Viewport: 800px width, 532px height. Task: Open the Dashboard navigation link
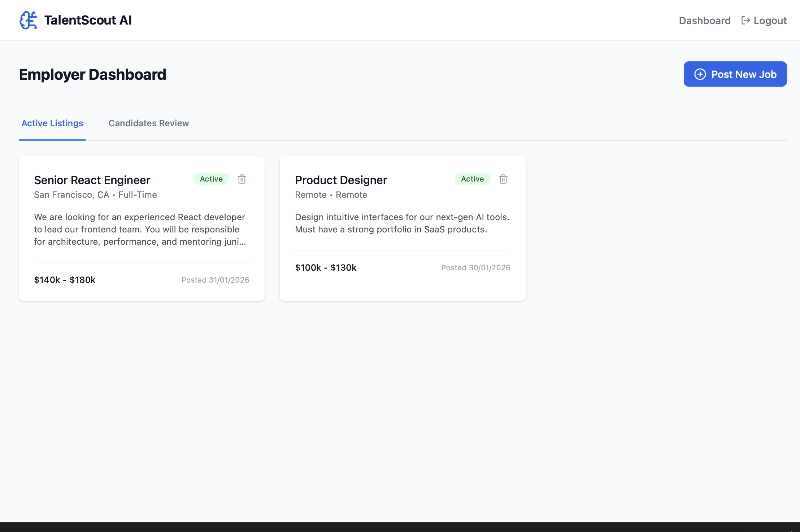(704, 21)
